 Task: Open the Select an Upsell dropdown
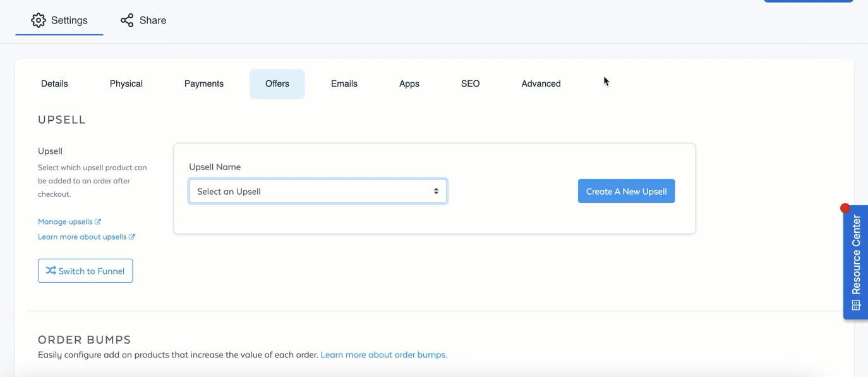click(x=318, y=191)
